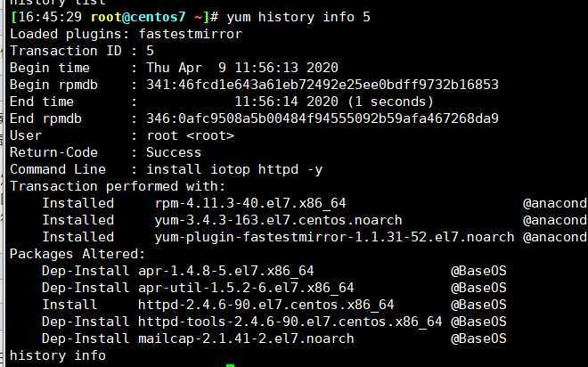Click the Transaction ID value 5
The width and height of the screenshot is (588, 367).
click(x=150, y=51)
